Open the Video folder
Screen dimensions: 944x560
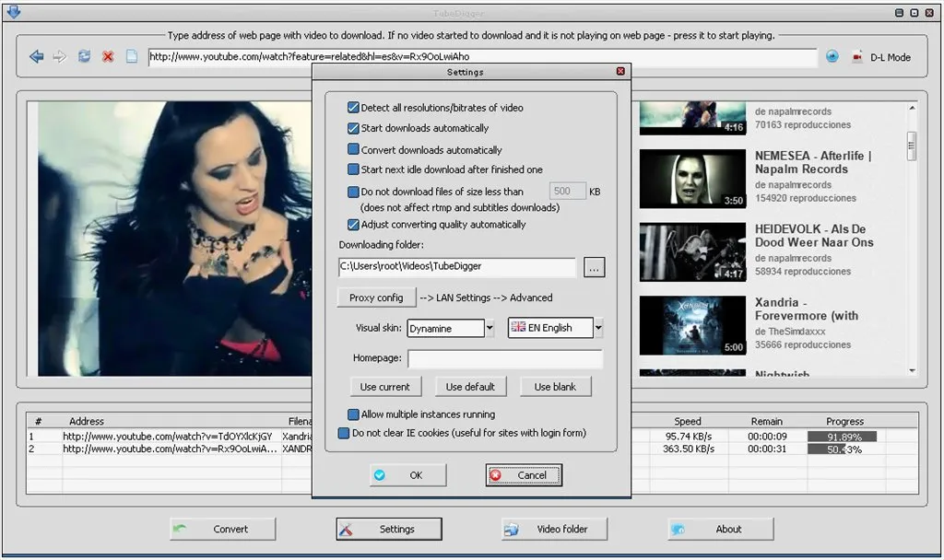coord(554,530)
